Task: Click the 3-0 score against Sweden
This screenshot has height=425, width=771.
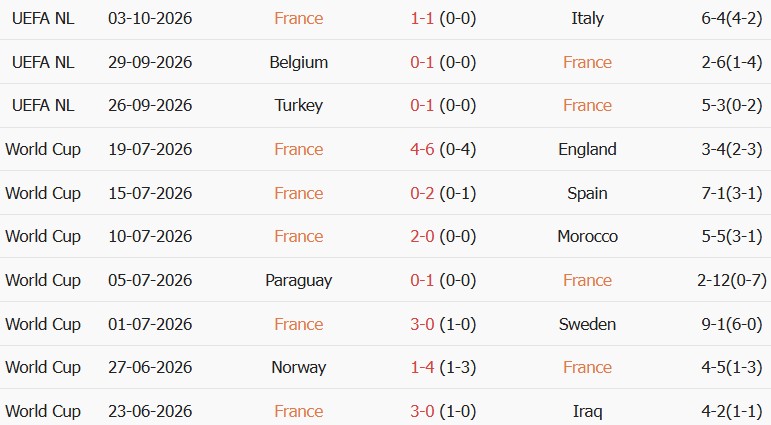Action: [x=422, y=324]
